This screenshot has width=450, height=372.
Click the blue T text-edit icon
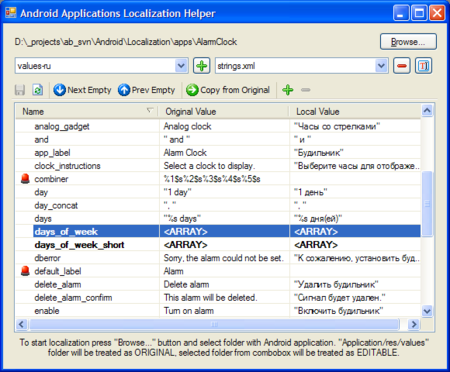click(x=423, y=66)
